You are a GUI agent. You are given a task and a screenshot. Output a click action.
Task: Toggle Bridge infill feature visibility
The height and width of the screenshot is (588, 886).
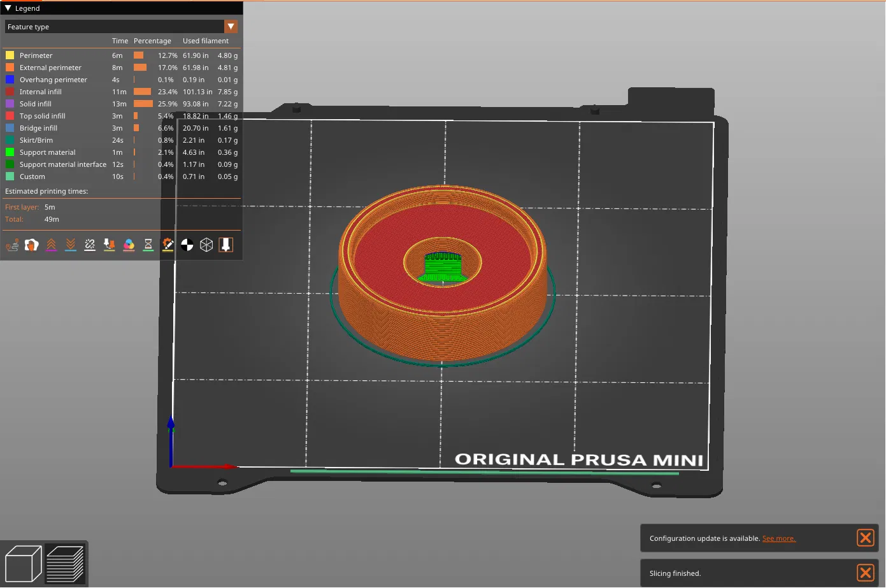[x=122, y=128]
